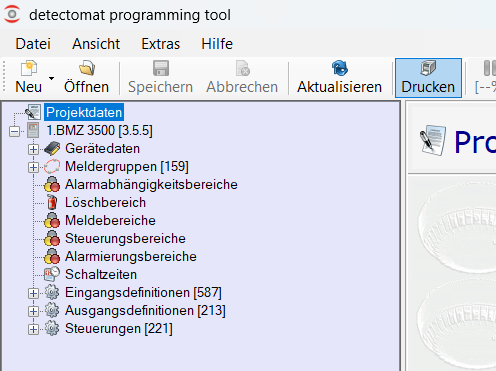
Task: Select Gerätedaten text in tree
Action: click(x=102, y=148)
